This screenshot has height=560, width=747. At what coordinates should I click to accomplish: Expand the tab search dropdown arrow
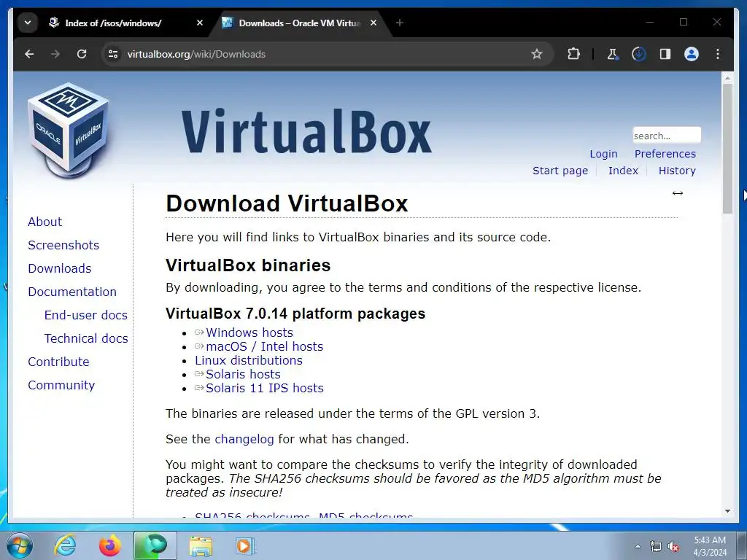(28, 23)
